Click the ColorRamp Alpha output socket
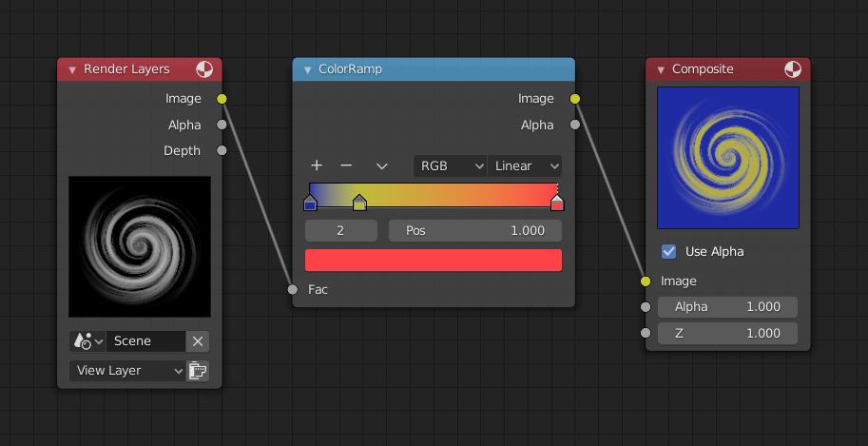 click(575, 125)
